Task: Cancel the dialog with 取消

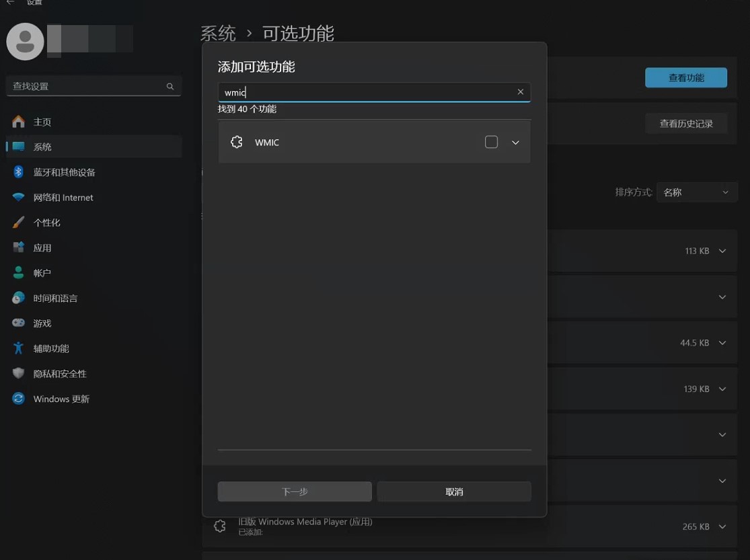Action: click(x=454, y=491)
